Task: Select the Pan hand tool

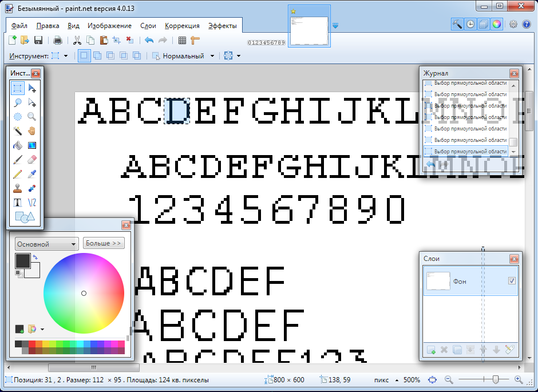Action: [x=32, y=131]
